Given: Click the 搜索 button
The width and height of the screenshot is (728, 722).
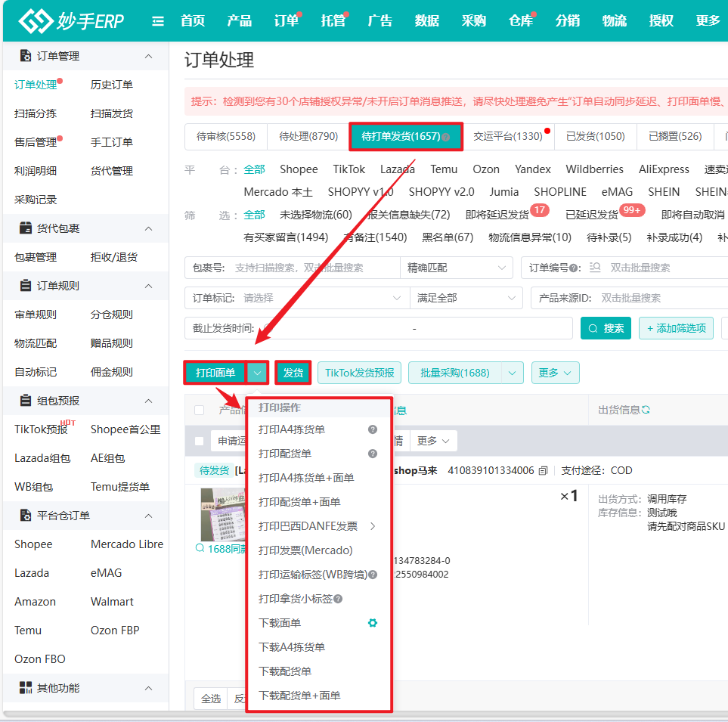Looking at the screenshot, I should point(605,327).
